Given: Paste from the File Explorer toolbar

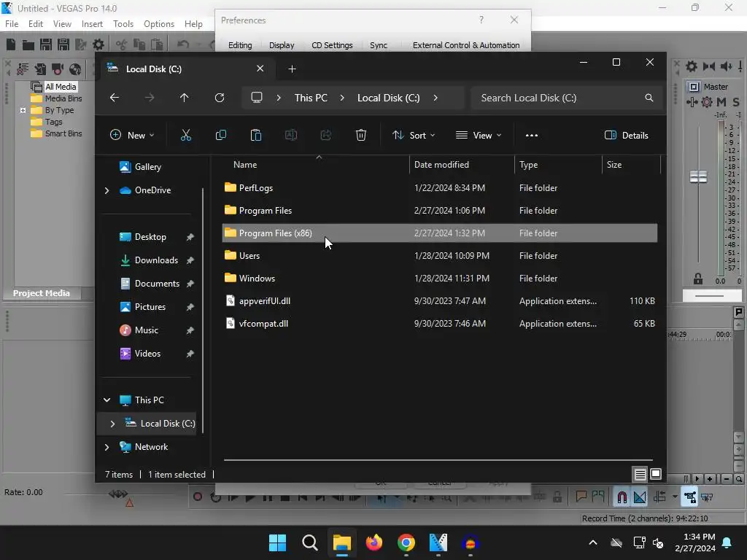Looking at the screenshot, I should tap(256, 135).
